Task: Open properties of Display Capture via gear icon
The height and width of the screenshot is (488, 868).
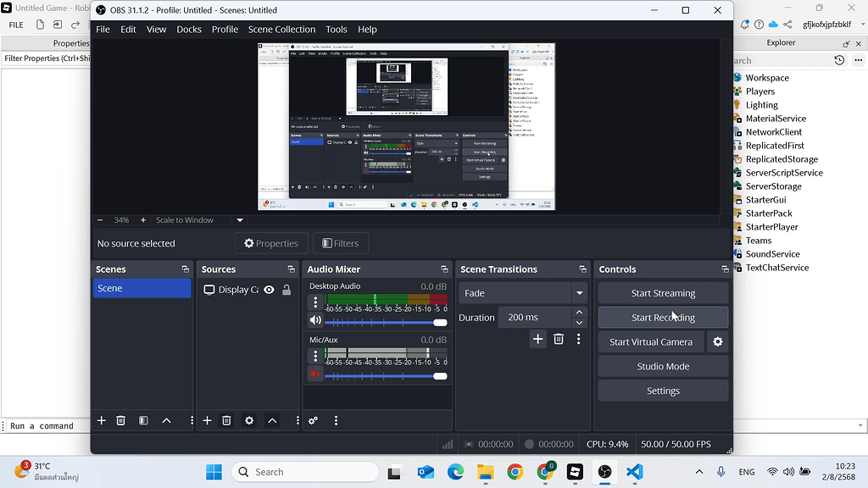Action: (x=248, y=420)
